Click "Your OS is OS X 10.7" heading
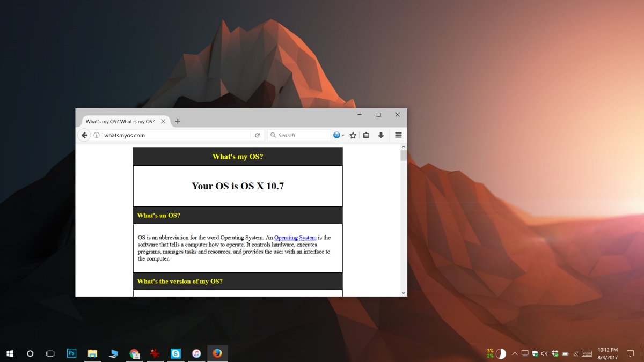Viewport: 644px width, 362px height. [x=238, y=186]
